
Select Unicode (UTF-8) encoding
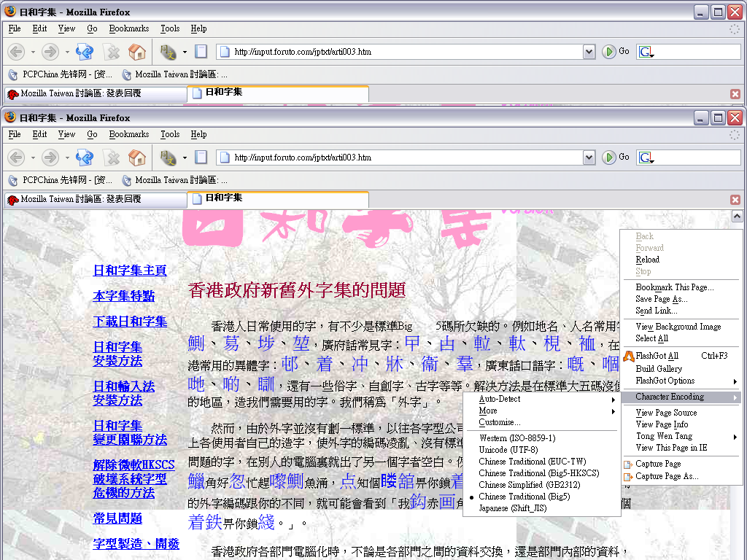click(508, 450)
